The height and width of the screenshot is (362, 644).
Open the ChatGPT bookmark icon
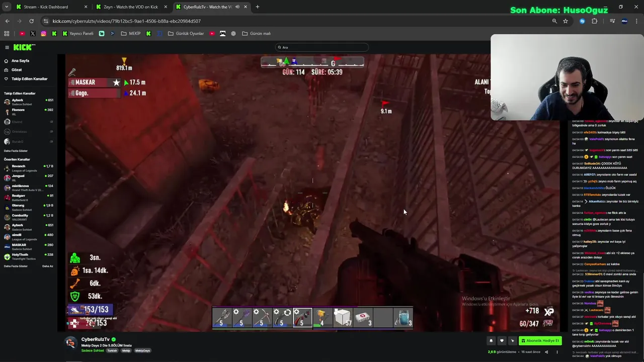233,34
